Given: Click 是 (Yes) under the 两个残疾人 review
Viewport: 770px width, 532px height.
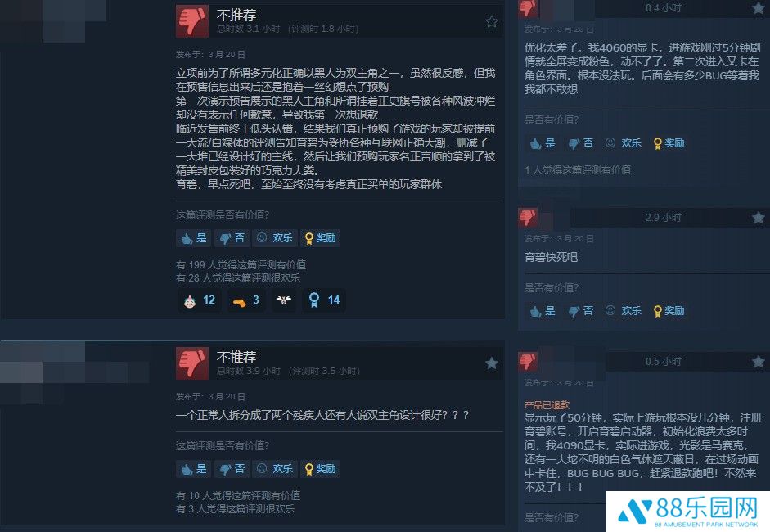Looking at the screenshot, I should tap(193, 469).
